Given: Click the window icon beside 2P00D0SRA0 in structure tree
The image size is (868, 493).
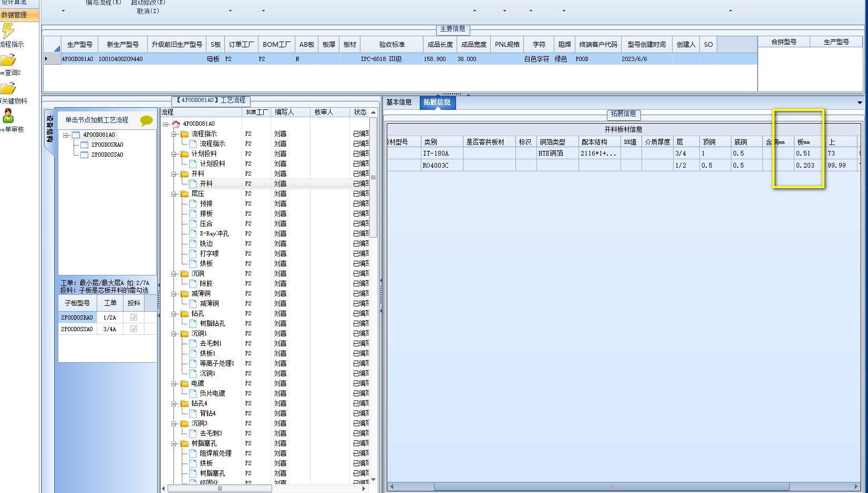Looking at the screenshot, I should [84, 145].
